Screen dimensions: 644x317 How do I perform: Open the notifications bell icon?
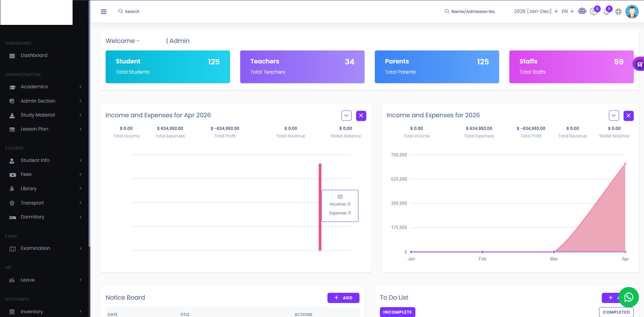[607, 12]
